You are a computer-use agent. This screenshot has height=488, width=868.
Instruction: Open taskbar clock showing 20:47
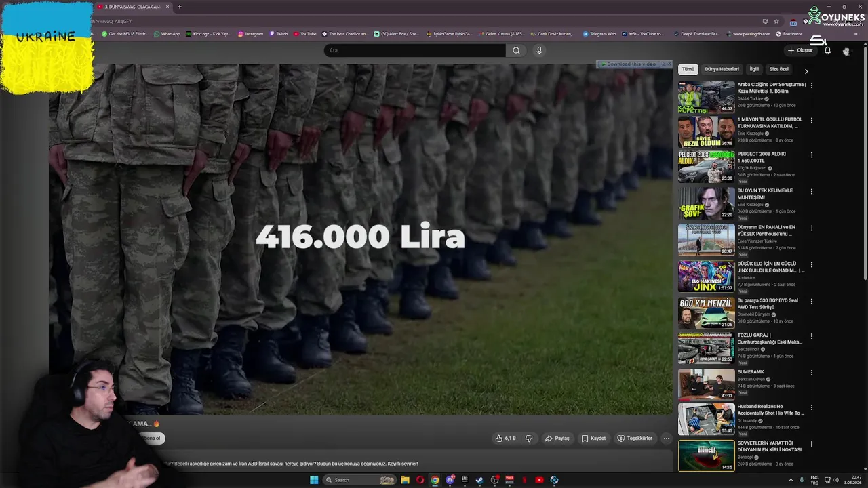[852, 480]
